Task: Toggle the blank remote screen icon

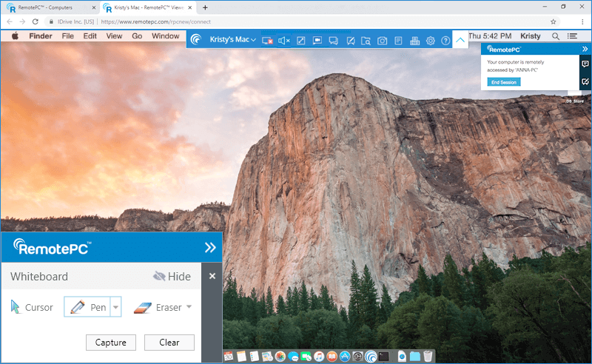Action: 268,41
